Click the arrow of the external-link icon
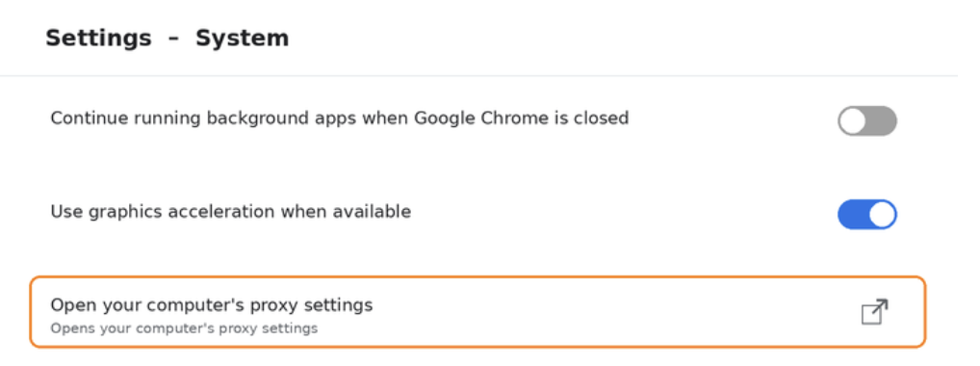 [881, 306]
